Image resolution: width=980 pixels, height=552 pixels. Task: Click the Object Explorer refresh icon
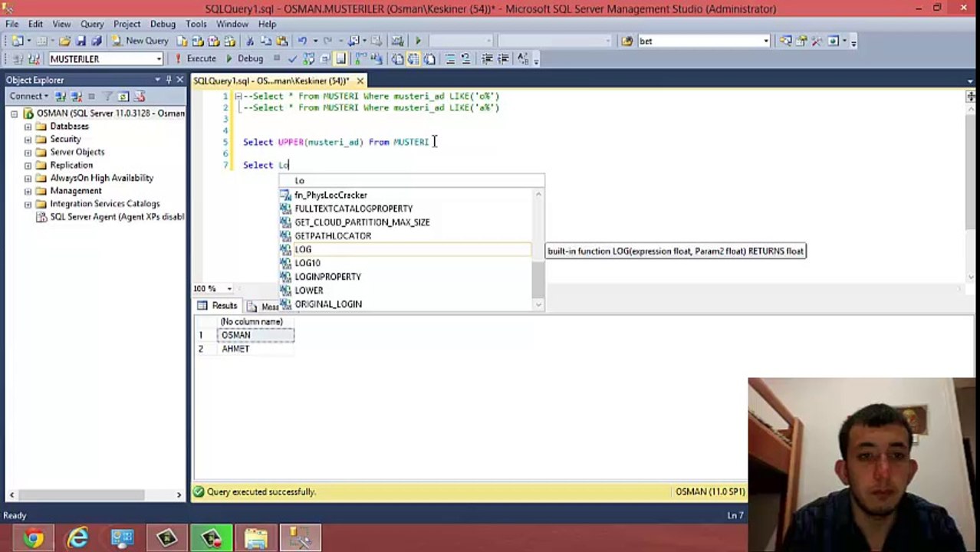[123, 97]
